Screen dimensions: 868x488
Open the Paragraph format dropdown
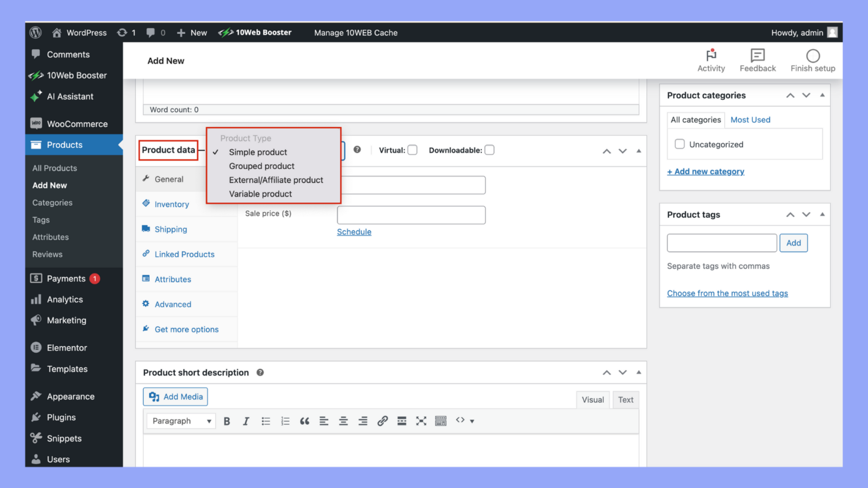pyautogui.click(x=181, y=421)
